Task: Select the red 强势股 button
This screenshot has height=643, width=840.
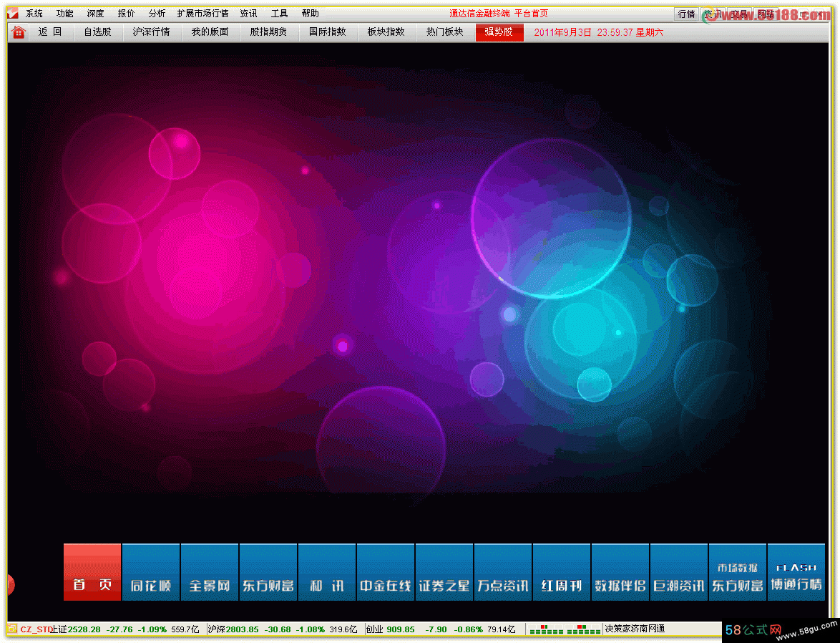Action: point(499,32)
